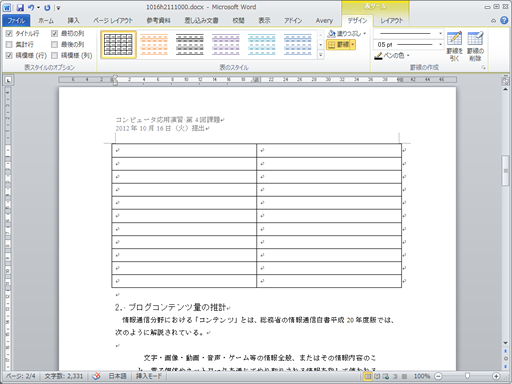This screenshot has height=384, width=512.
Task: Open the ペンの色 dropdown arrow
Action: (408, 55)
